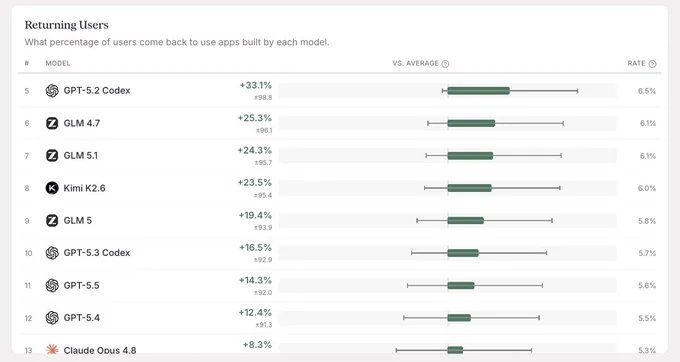
Task: Click the Claude Opus 4.8 starburst icon
Action: coord(52,349)
